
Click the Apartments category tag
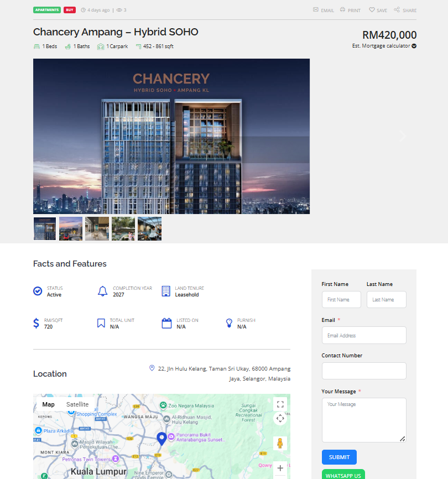point(47,10)
